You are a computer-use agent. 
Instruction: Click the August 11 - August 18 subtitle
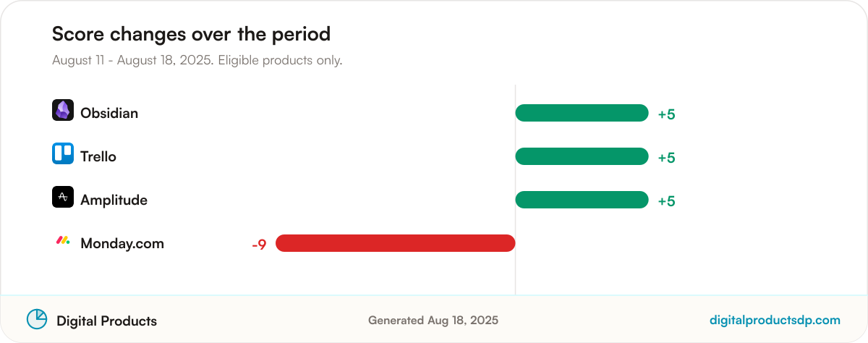click(197, 60)
